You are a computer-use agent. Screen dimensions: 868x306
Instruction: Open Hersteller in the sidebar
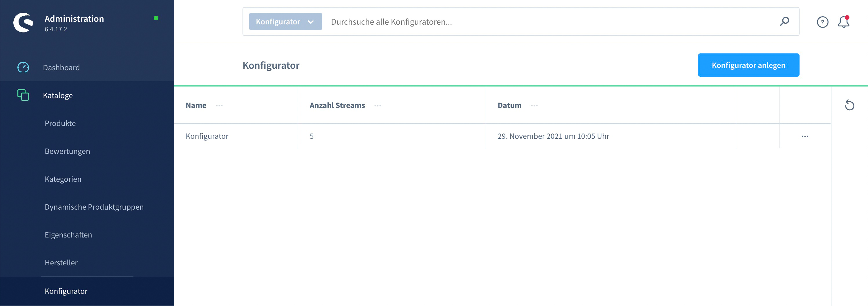(61, 262)
